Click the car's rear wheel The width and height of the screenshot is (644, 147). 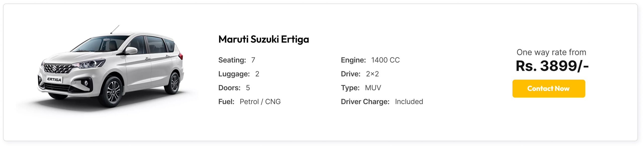(174, 83)
